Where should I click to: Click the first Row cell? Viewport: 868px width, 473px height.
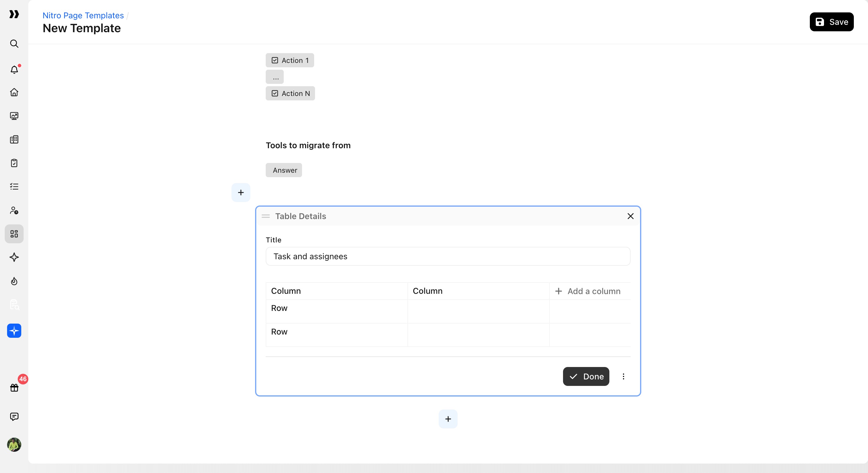(337, 311)
